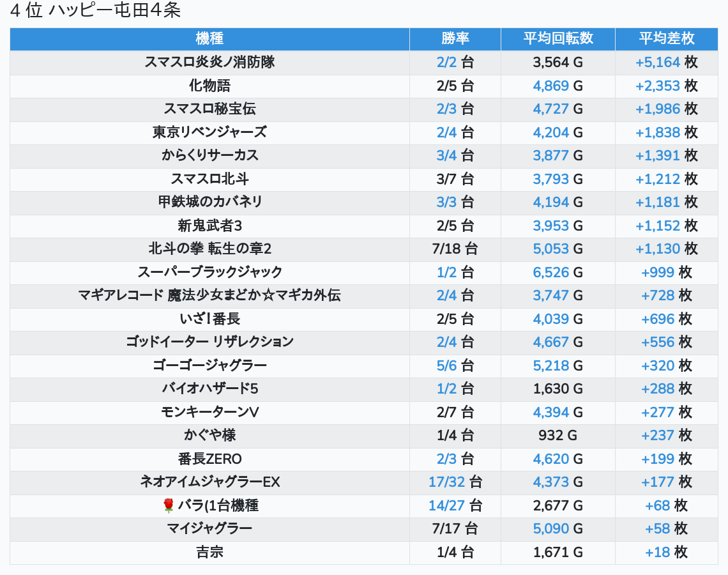
Task: Click the +999 value for スーパーブラックジャック
Action: coord(657,272)
